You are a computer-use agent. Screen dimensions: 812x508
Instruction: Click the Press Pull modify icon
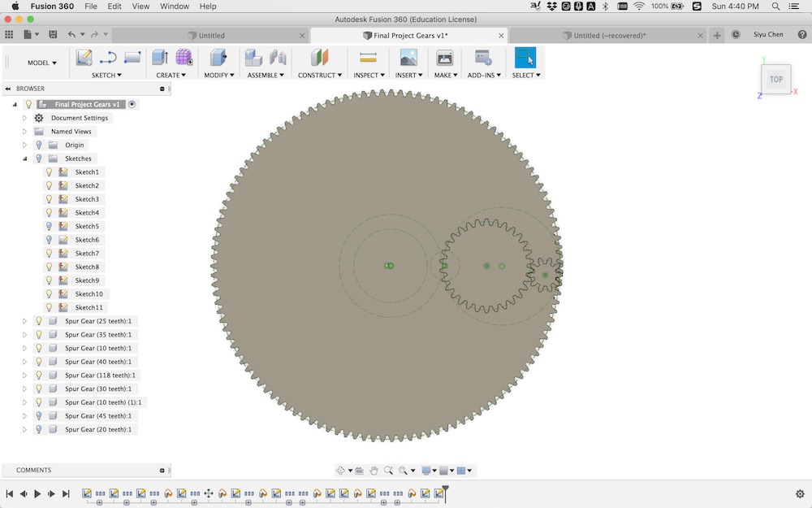[x=218, y=58]
